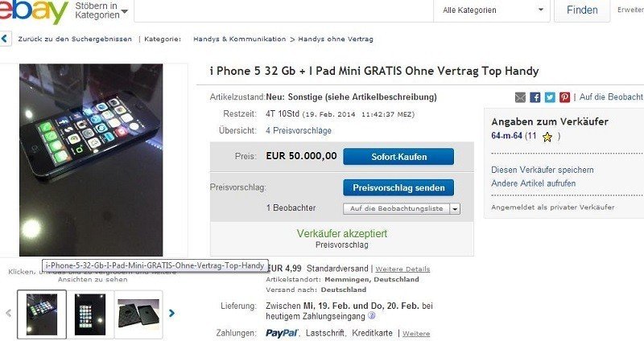Show previous thumbnails with left arrow

(x=9, y=314)
